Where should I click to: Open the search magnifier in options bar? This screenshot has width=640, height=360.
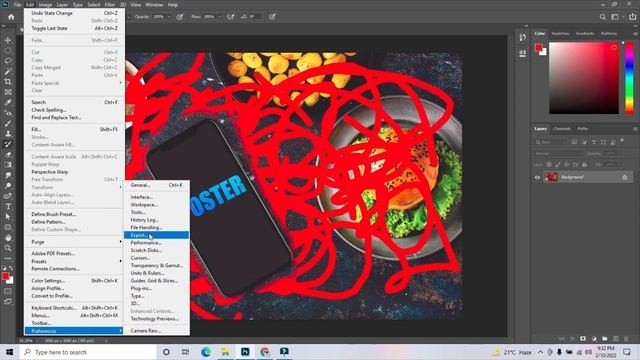[x=602, y=17]
